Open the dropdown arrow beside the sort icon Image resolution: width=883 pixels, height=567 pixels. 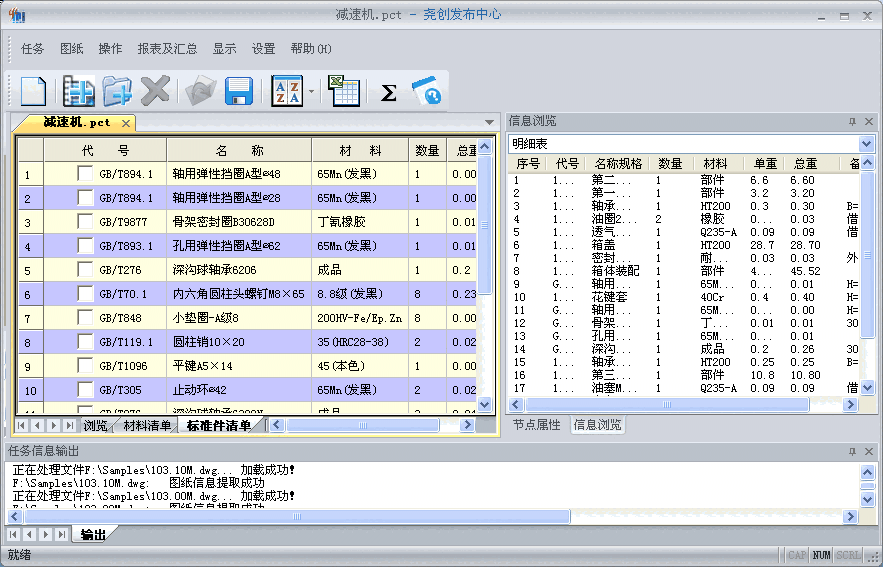[x=311, y=91]
